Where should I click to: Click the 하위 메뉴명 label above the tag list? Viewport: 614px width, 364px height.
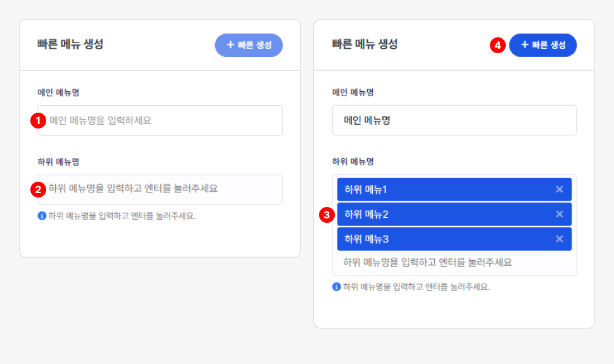coord(351,161)
